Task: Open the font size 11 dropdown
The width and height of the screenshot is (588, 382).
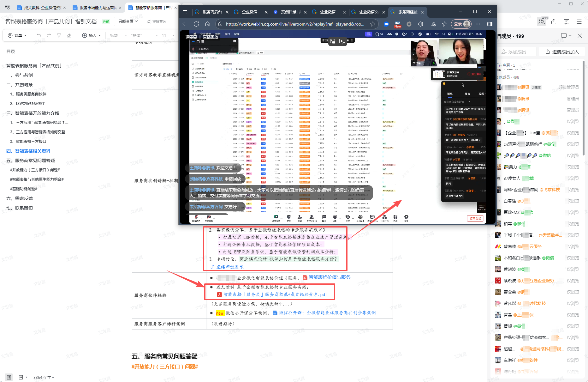Action: point(168,35)
